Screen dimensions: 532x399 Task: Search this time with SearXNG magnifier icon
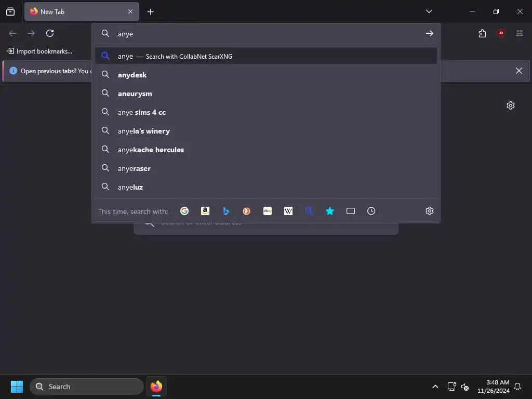(309, 211)
